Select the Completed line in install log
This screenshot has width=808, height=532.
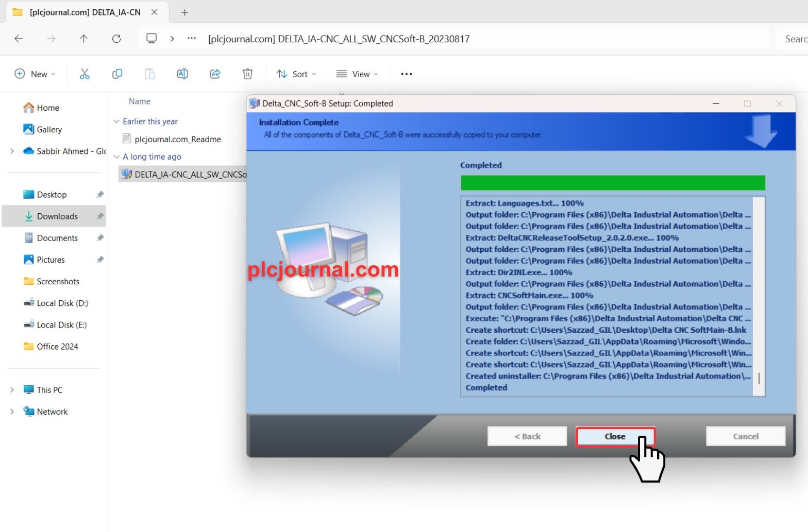coord(486,387)
